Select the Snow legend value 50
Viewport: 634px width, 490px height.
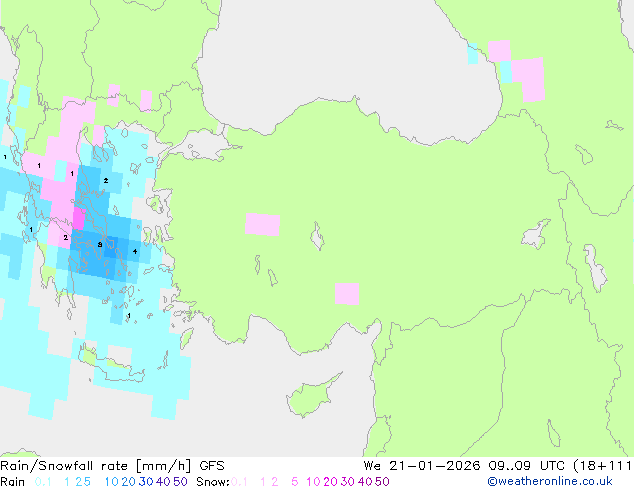[383, 482]
